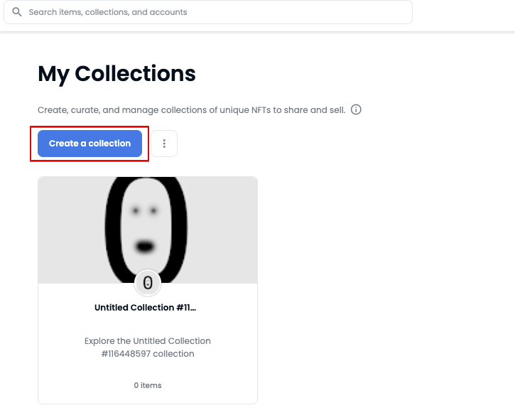Screen dimensions: 515x420
Task: Open the collection banner image with face
Action: (x=148, y=230)
